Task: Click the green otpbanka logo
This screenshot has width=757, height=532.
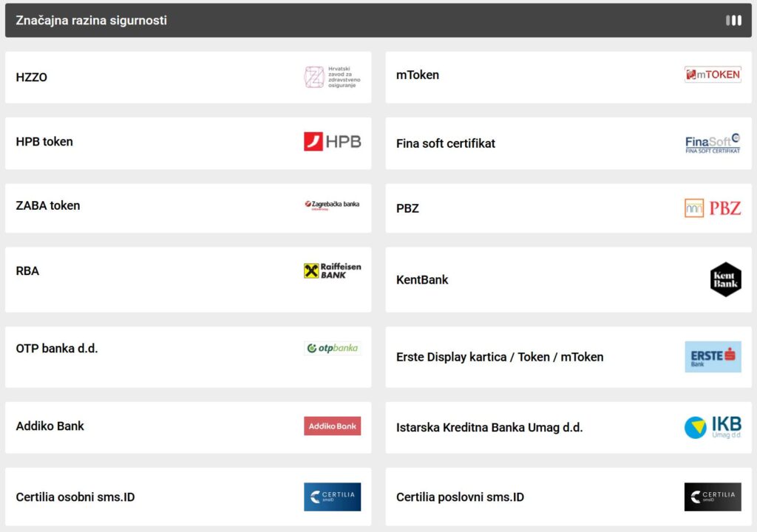Action: 332,348
